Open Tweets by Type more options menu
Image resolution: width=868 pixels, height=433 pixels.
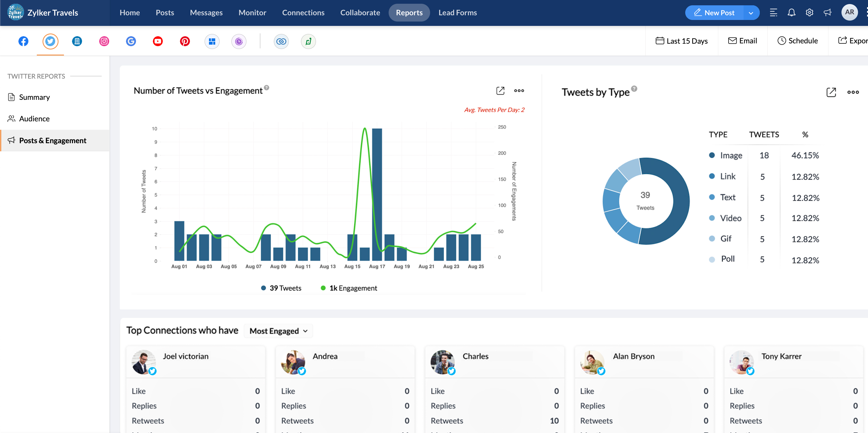point(853,92)
